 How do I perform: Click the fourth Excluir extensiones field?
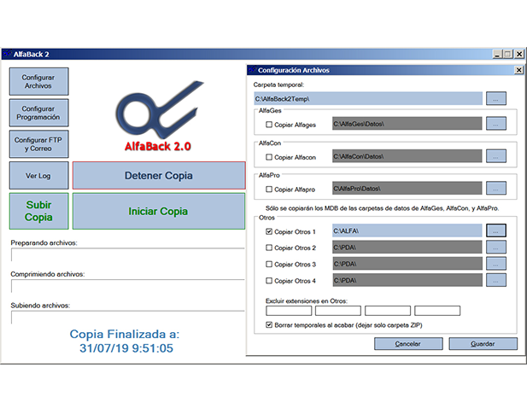437,311
